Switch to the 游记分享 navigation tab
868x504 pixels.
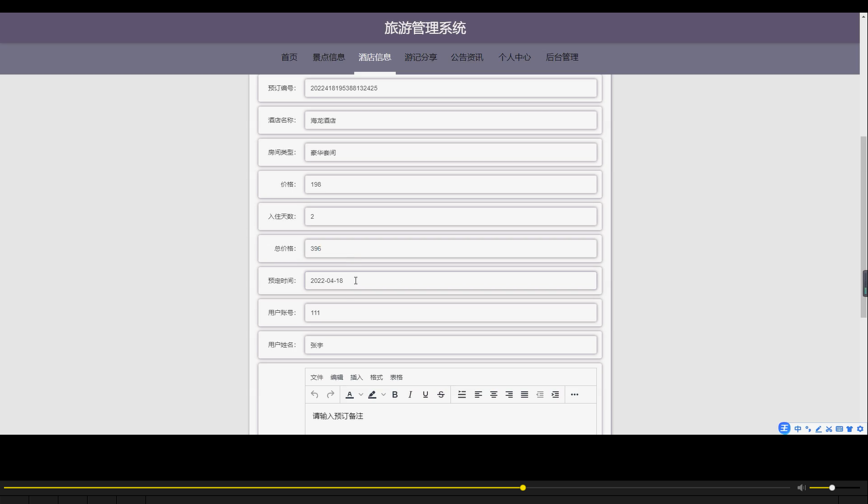[420, 57]
